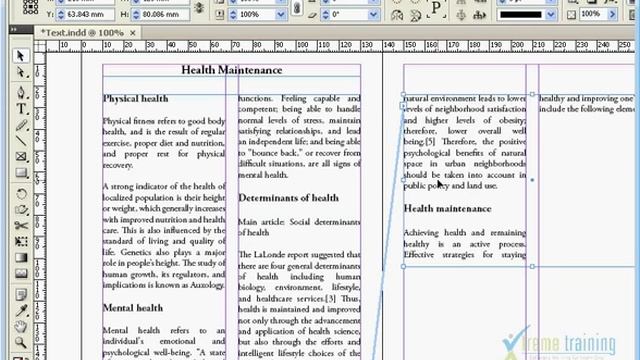Click the arrow next to the rightmost 100% field

(612, 15)
